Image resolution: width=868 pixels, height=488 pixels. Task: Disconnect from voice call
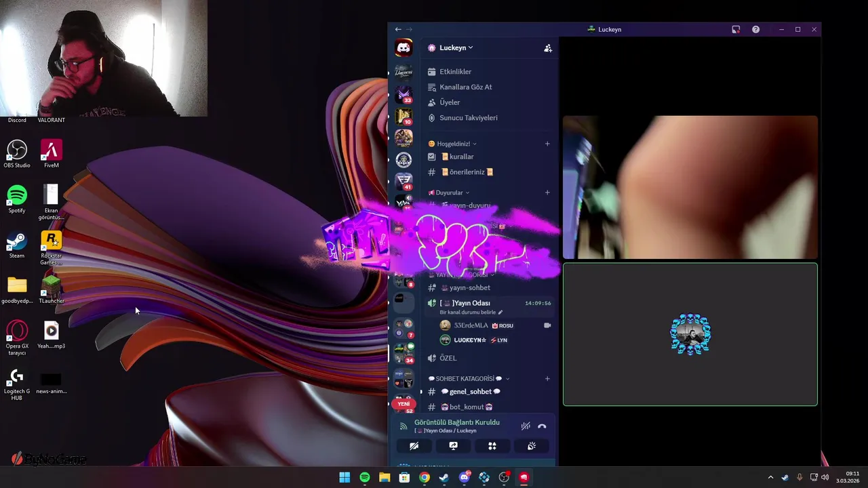point(542,426)
